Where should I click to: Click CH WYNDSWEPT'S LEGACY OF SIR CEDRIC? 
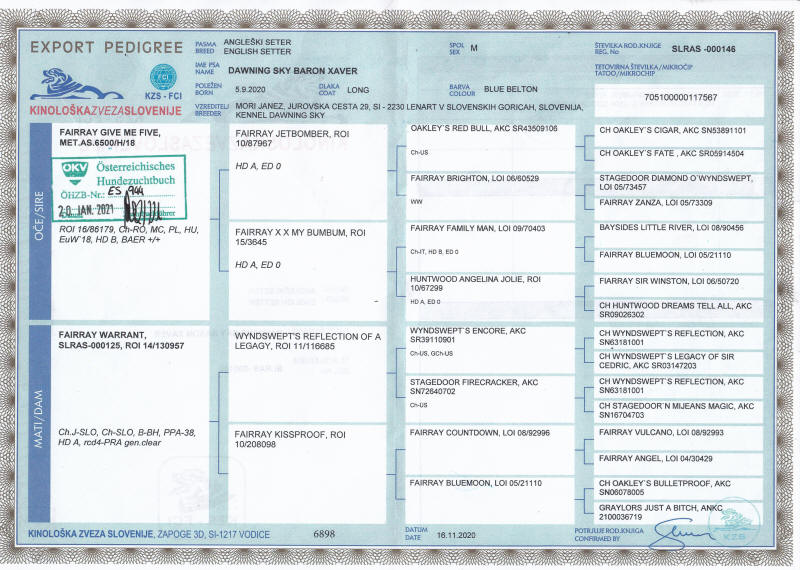666,361
